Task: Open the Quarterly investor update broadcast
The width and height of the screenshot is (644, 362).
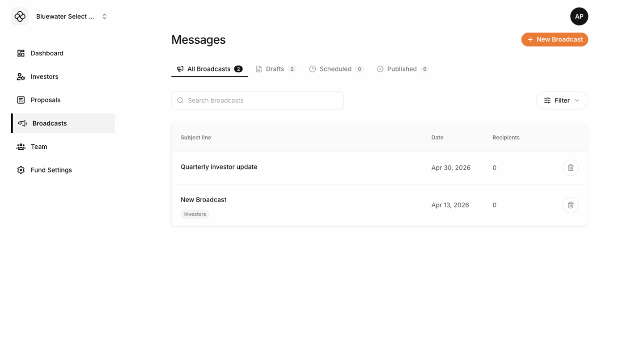Action: pos(219,167)
